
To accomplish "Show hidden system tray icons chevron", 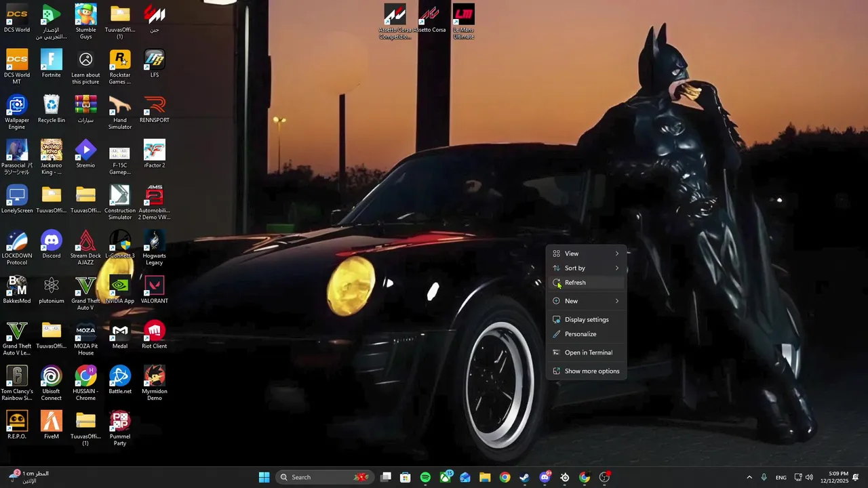I will (x=749, y=477).
